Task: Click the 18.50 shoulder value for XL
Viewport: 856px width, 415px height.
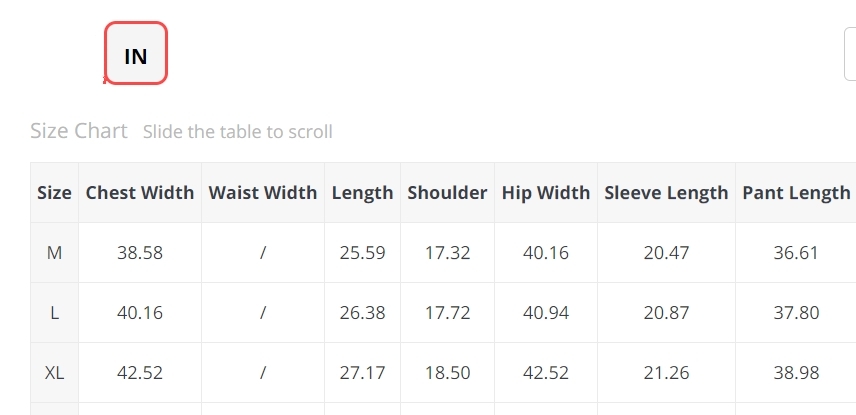Action: coord(447,372)
